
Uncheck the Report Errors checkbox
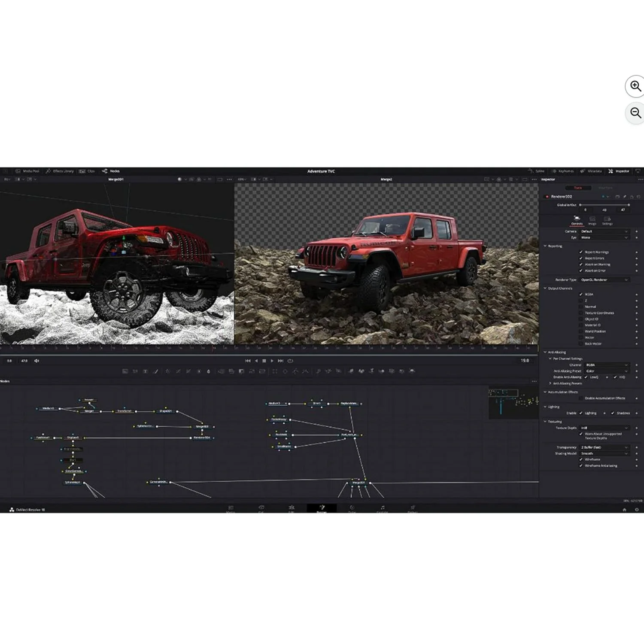coord(581,258)
